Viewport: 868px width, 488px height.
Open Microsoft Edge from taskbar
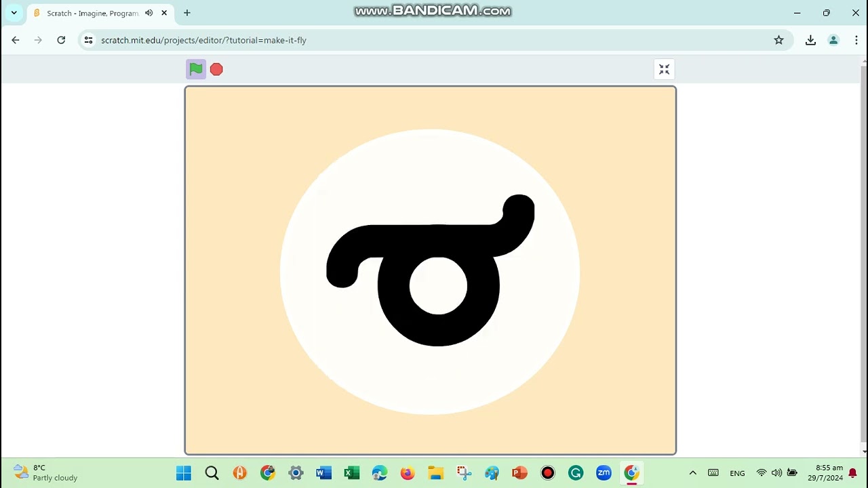tap(380, 473)
